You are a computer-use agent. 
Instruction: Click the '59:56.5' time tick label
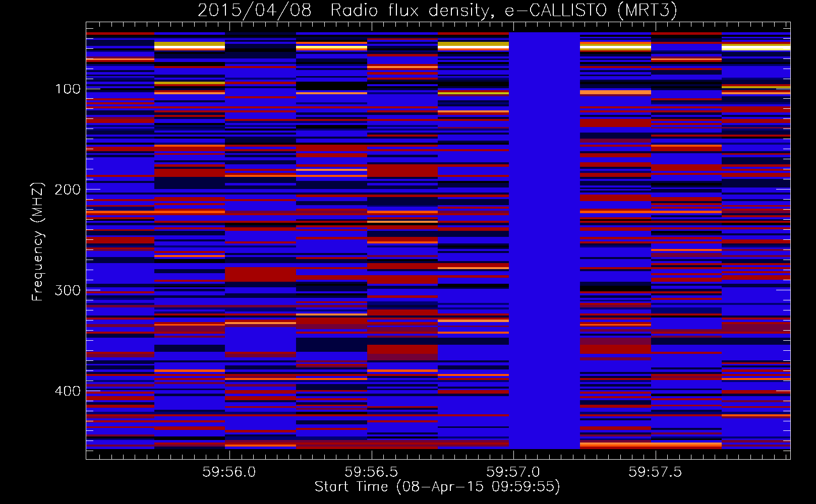tap(371, 472)
